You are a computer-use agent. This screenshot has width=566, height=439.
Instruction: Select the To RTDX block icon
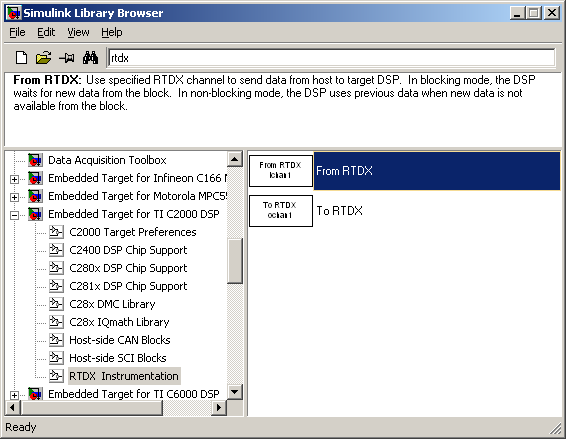point(281,211)
